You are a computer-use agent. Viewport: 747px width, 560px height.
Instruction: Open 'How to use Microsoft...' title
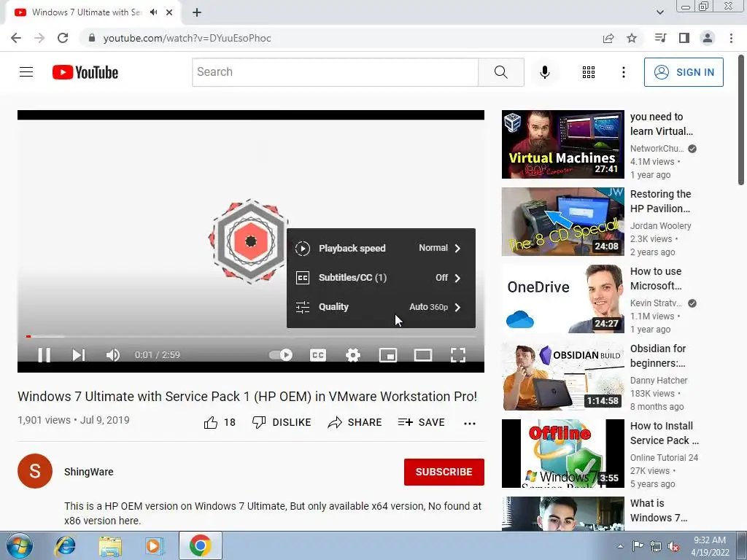click(x=656, y=278)
